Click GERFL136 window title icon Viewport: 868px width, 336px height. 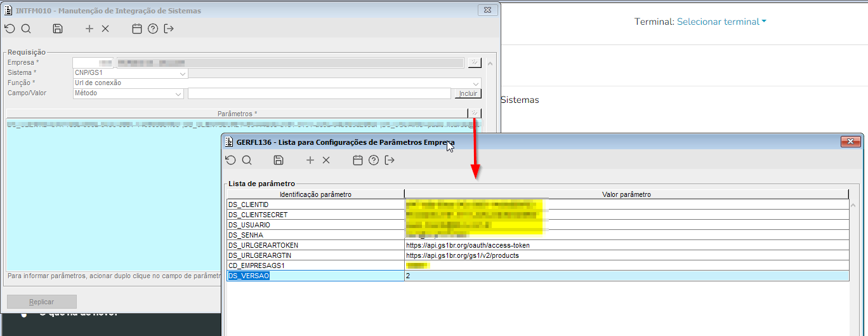point(230,142)
